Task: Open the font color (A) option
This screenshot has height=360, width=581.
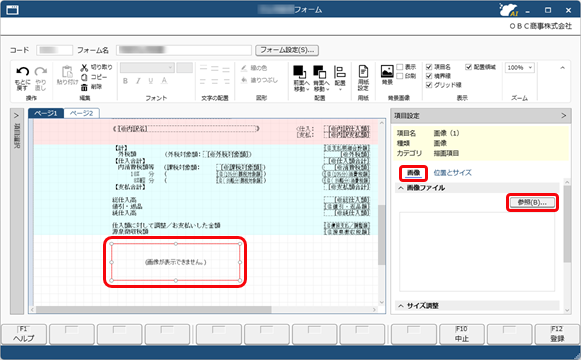Action: click(164, 81)
